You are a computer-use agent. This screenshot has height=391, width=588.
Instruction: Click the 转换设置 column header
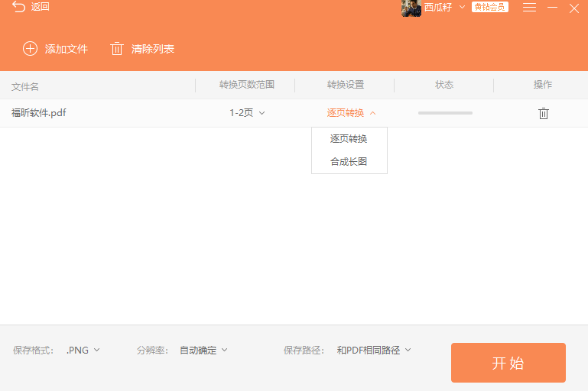pos(346,85)
